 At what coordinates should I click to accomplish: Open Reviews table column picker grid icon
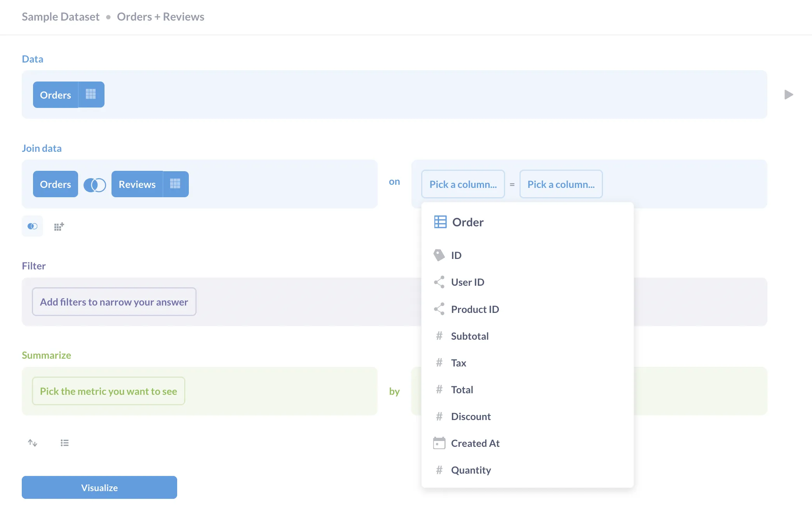pyautogui.click(x=175, y=184)
